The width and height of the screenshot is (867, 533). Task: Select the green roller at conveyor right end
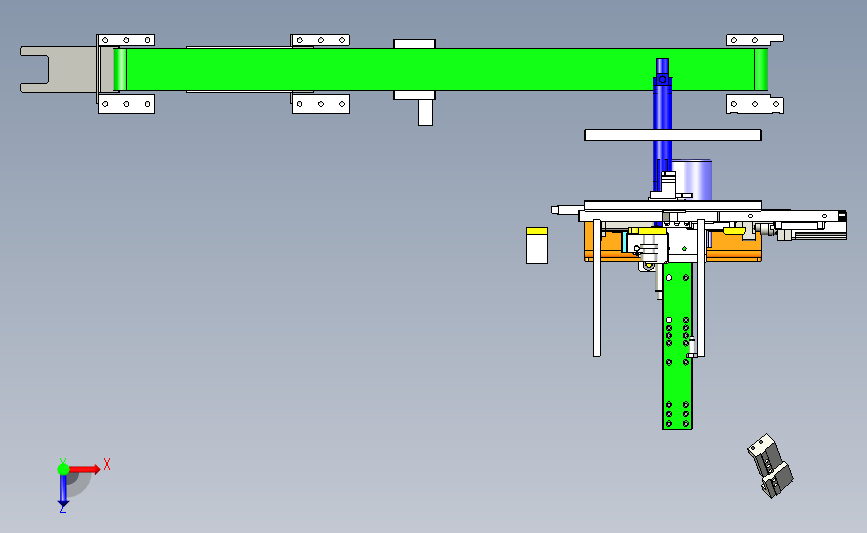click(761, 70)
